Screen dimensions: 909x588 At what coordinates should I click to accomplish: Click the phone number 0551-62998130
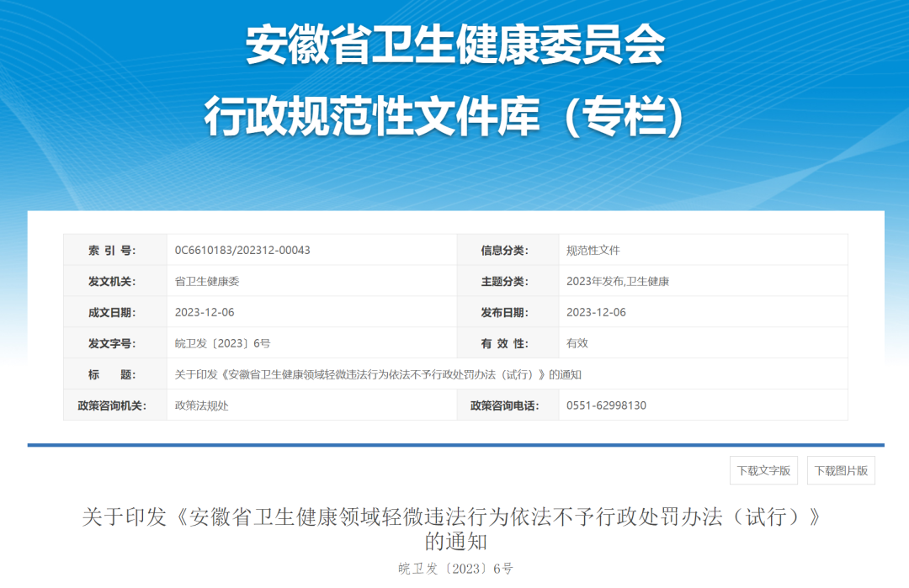click(x=606, y=405)
